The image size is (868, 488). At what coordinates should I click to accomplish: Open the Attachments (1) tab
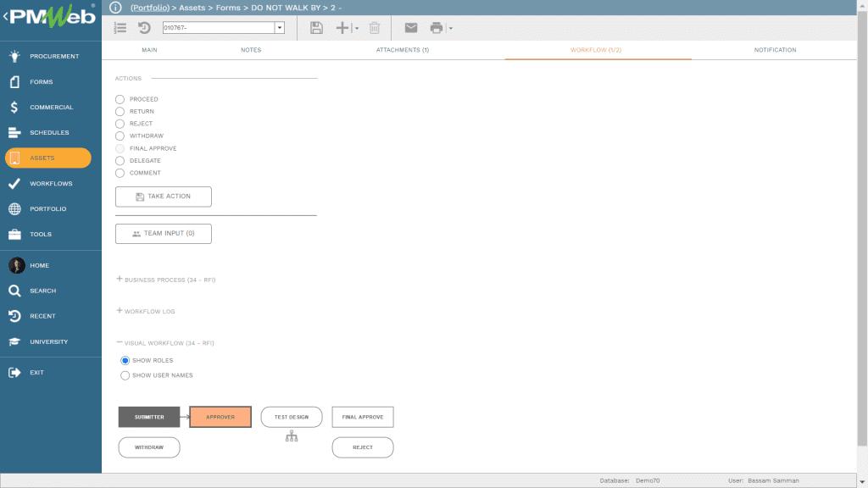pos(403,50)
